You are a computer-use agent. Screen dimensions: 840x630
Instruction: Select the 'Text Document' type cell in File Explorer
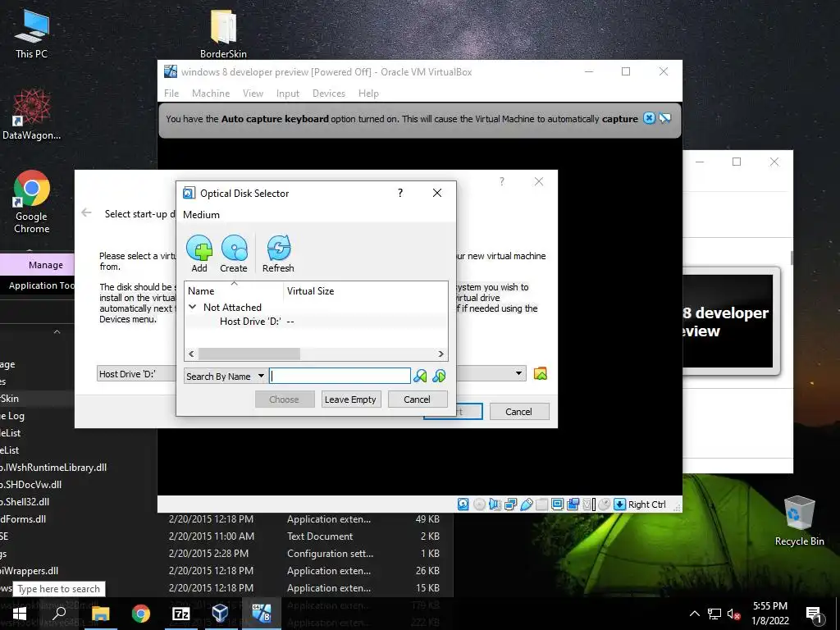(x=320, y=536)
